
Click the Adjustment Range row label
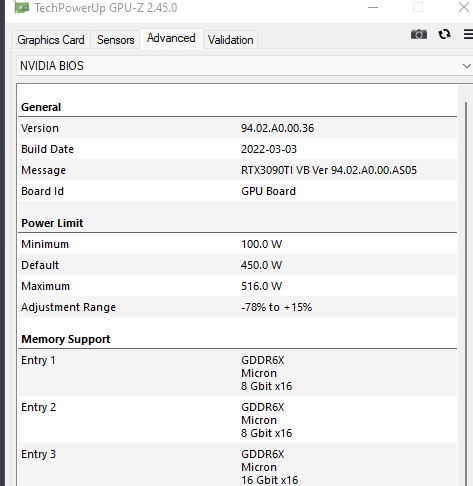68,307
